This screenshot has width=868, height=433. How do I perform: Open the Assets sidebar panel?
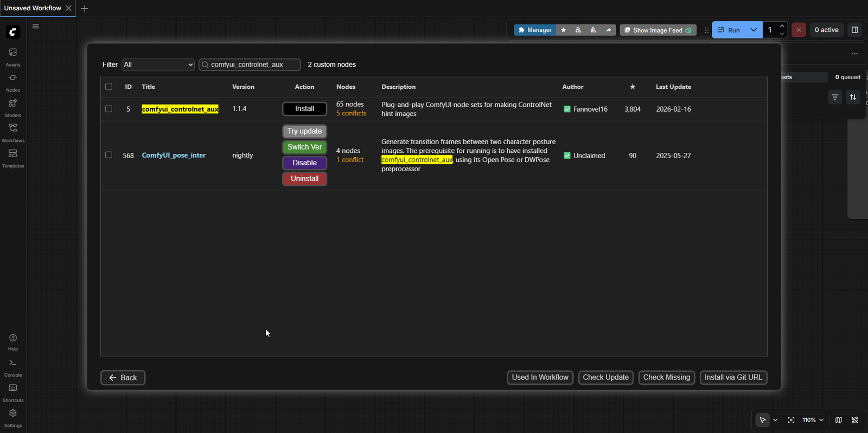pyautogui.click(x=13, y=56)
